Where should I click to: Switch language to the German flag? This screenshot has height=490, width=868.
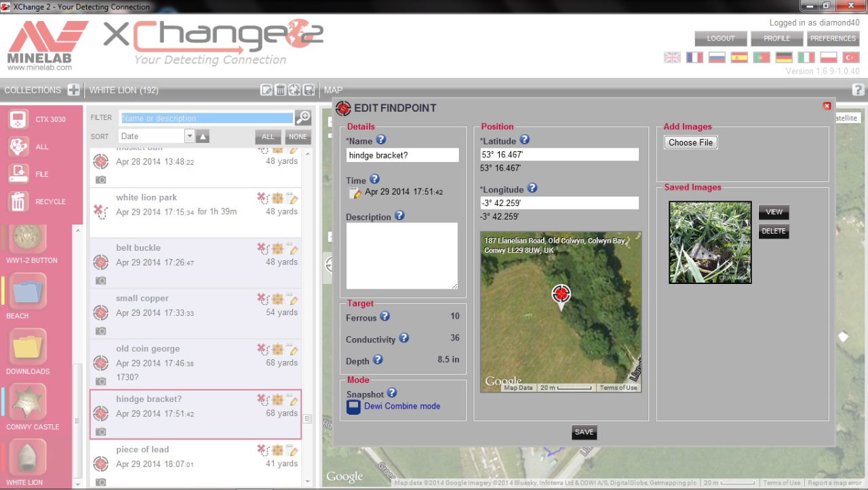[x=784, y=58]
